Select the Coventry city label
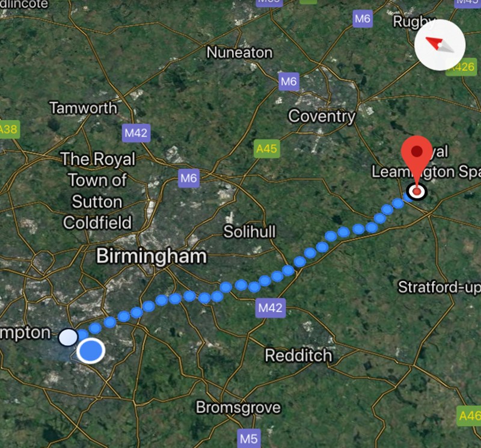Screen dimensions: 481x448 pyautogui.click(x=322, y=117)
